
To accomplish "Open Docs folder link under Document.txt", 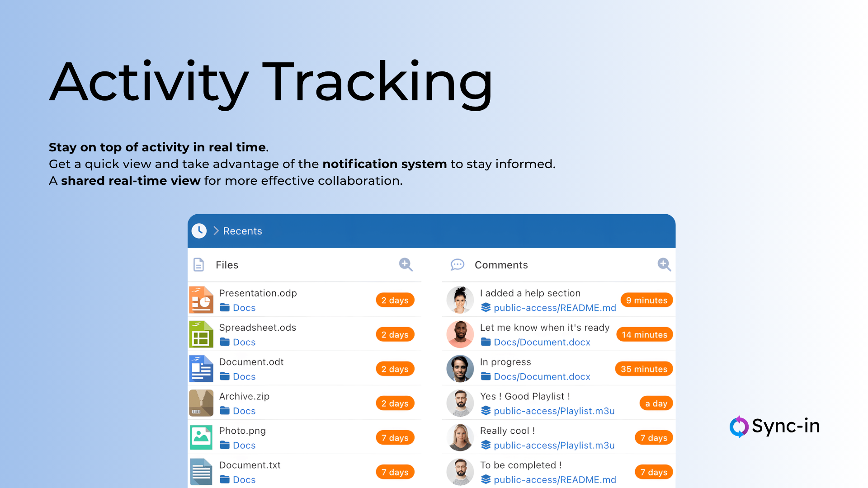I will 244,479.
